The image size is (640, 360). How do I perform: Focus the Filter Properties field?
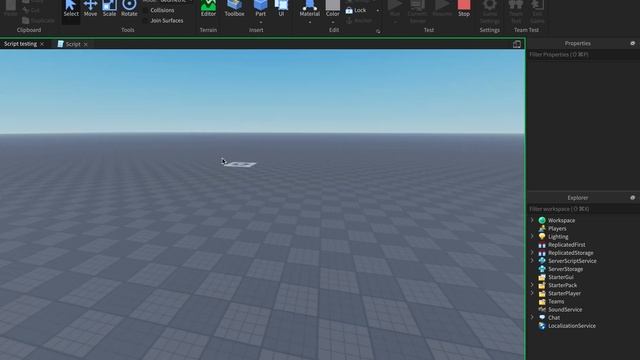pyautogui.click(x=583, y=54)
